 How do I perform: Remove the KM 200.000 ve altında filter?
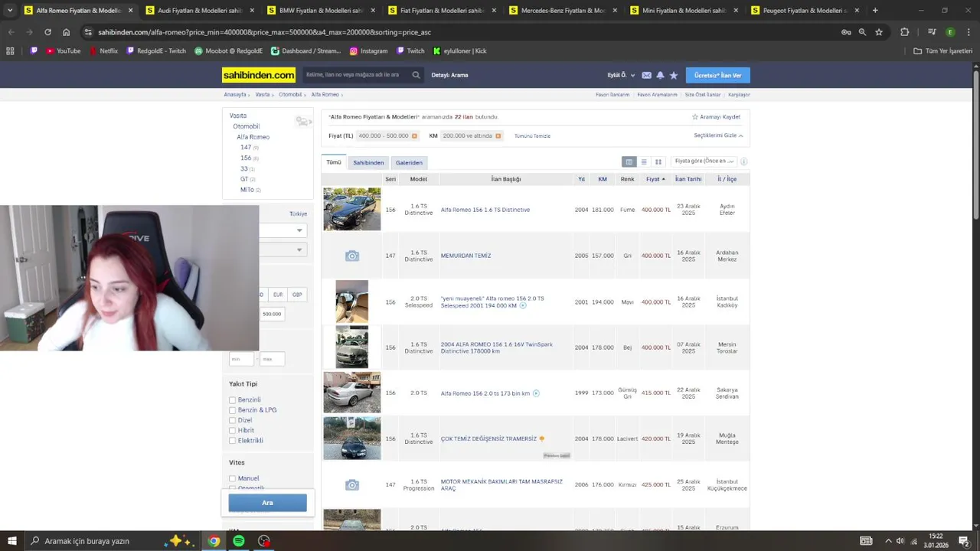click(498, 136)
